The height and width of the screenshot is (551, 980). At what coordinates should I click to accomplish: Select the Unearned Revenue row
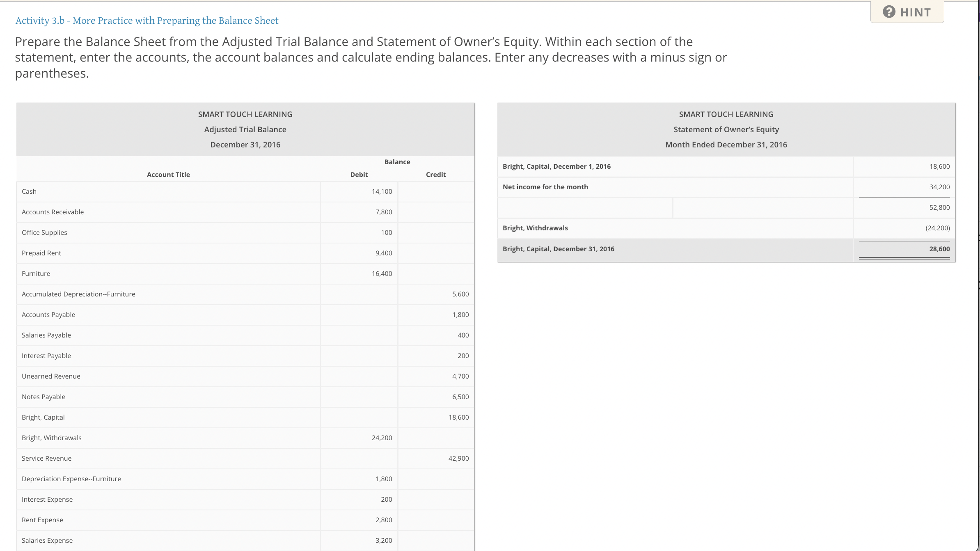[245, 377]
